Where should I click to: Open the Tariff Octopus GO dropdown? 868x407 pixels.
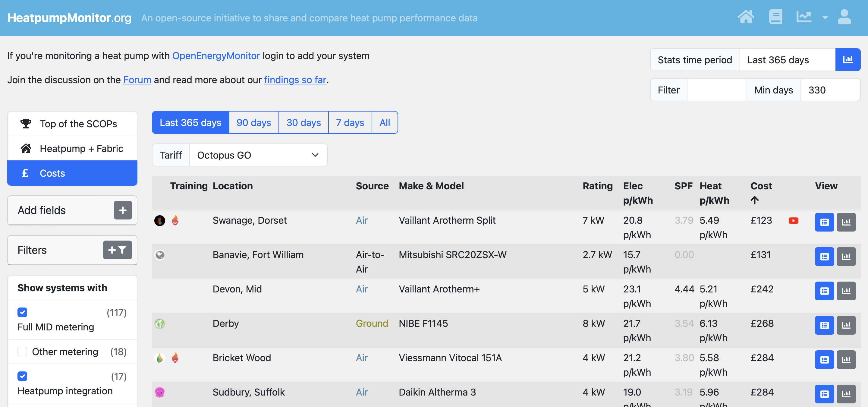(259, 155)
